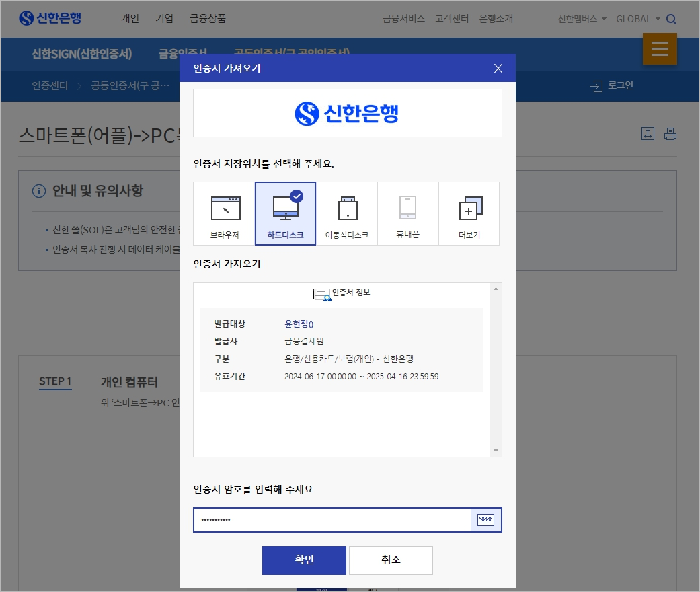This screenshot has width=700, height=592.
Task: Click the 금융결제원 issuer text
Action: pyautogui.click(x=304, y=341)
